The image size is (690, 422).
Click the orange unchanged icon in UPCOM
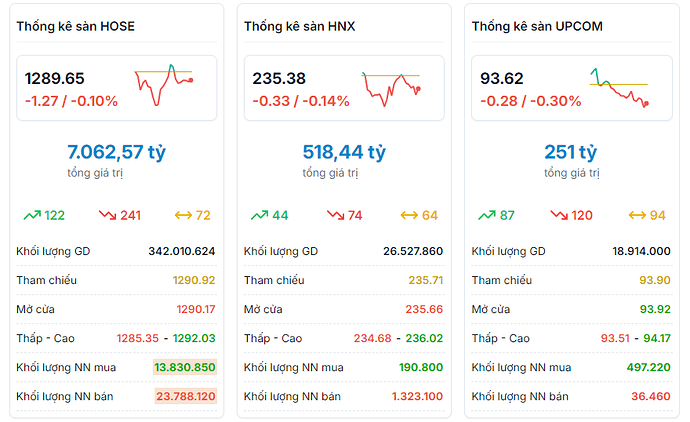click(x=638, y=215)
